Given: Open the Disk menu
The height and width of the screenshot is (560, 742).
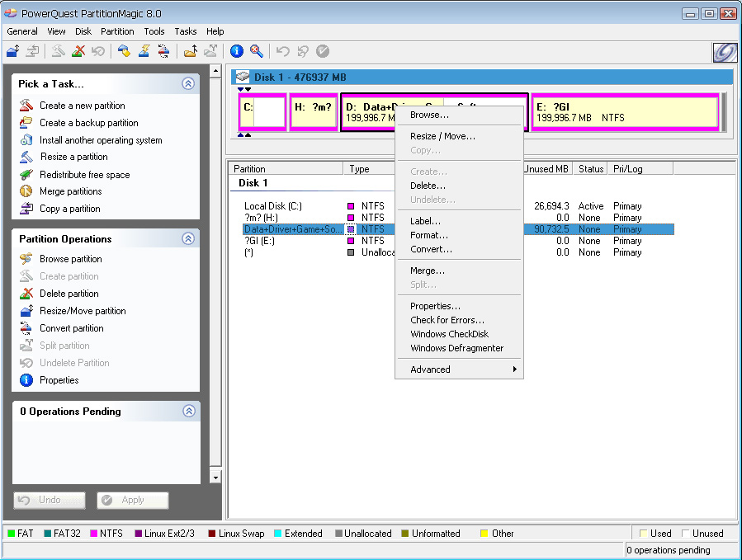Looking at the screenshot, I should coord(83,31).
